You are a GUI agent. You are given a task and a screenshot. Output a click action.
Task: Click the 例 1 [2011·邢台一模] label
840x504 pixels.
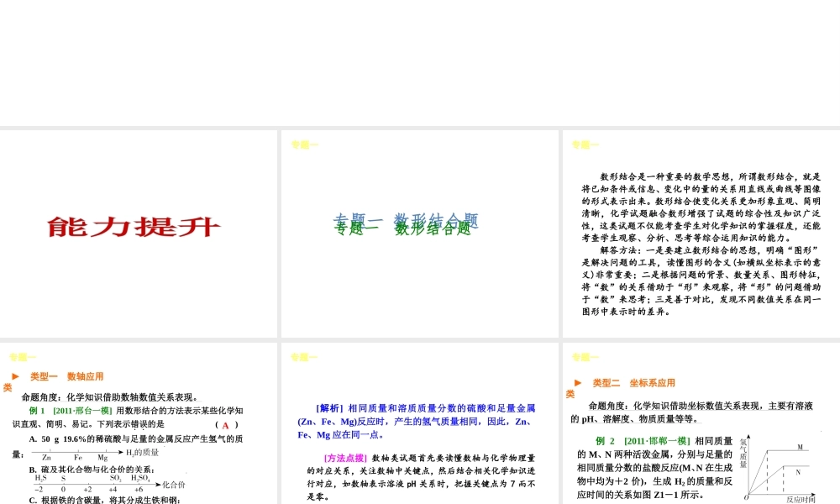pyautogui.click(x=71, y=411)
